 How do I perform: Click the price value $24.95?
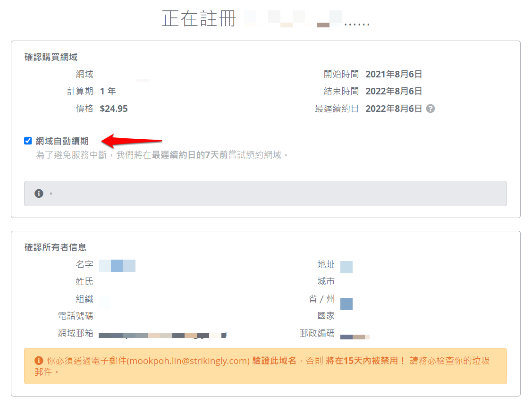[x=114, y=109]
